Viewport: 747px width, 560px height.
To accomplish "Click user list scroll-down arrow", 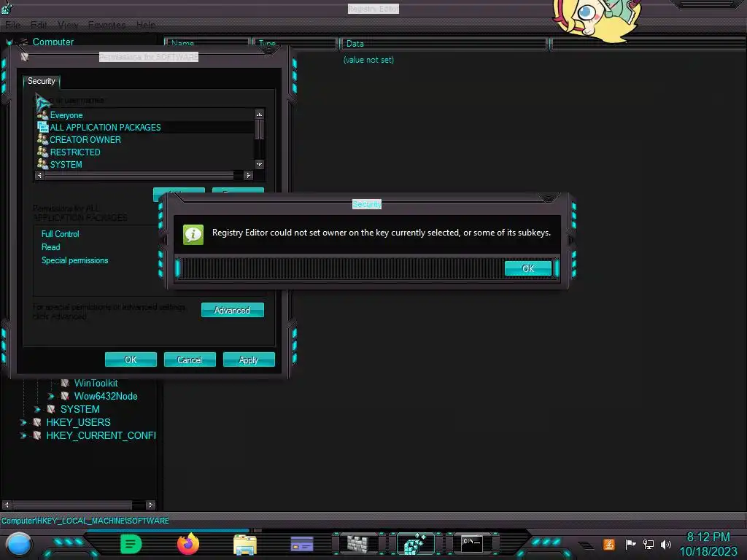I will coord(259,165).
